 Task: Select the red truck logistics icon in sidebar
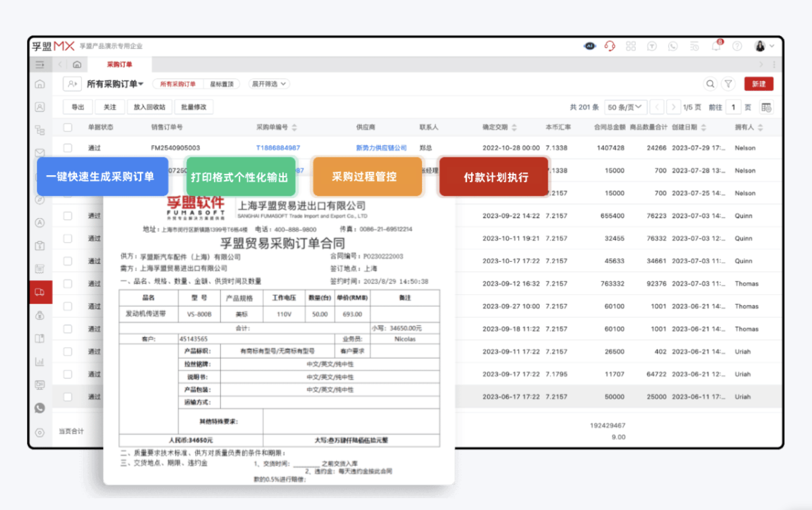(x=39, y=291)
